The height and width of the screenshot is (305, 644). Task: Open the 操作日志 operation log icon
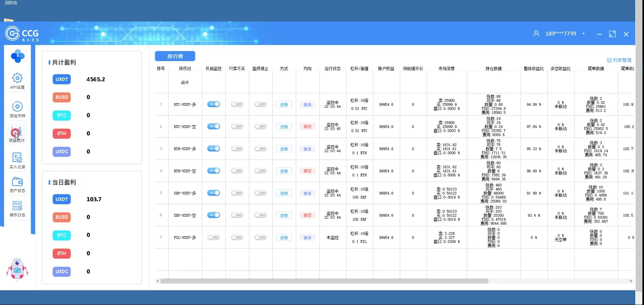(x=17, y=206)
